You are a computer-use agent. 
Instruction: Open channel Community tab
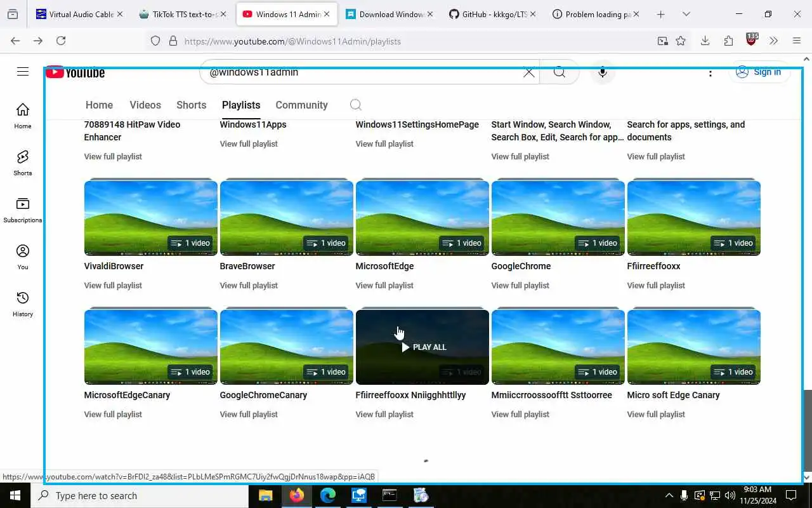click(301, 105)
